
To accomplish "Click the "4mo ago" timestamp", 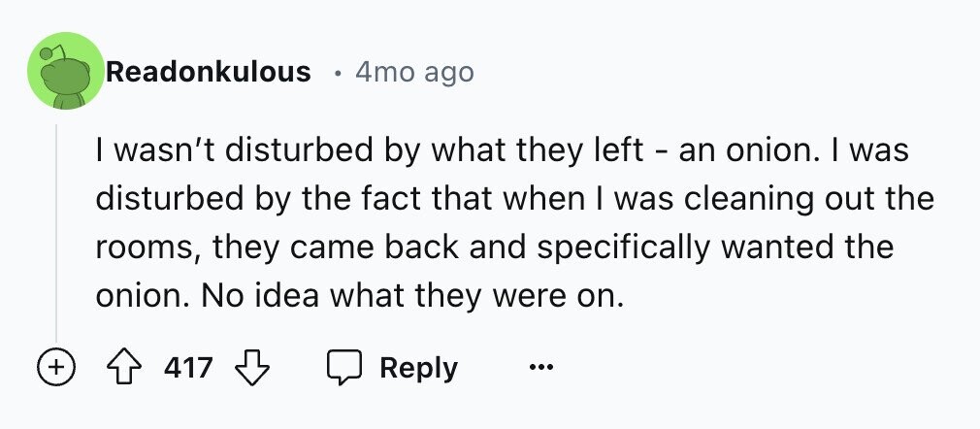I will pyautogui.click(x=414, y=72).
